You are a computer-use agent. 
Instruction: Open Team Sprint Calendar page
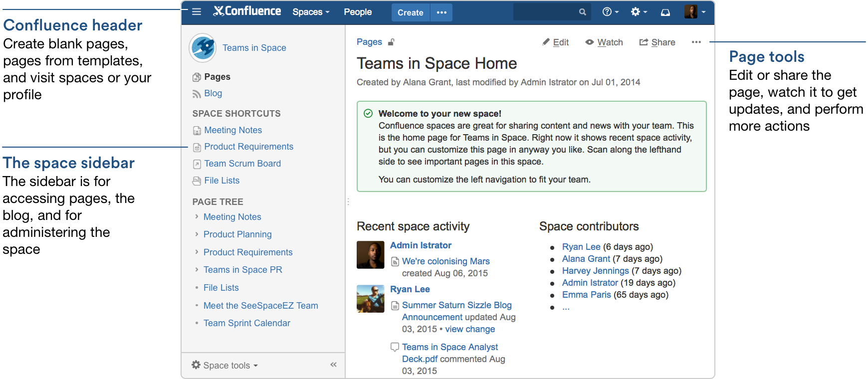coord(246,323)
